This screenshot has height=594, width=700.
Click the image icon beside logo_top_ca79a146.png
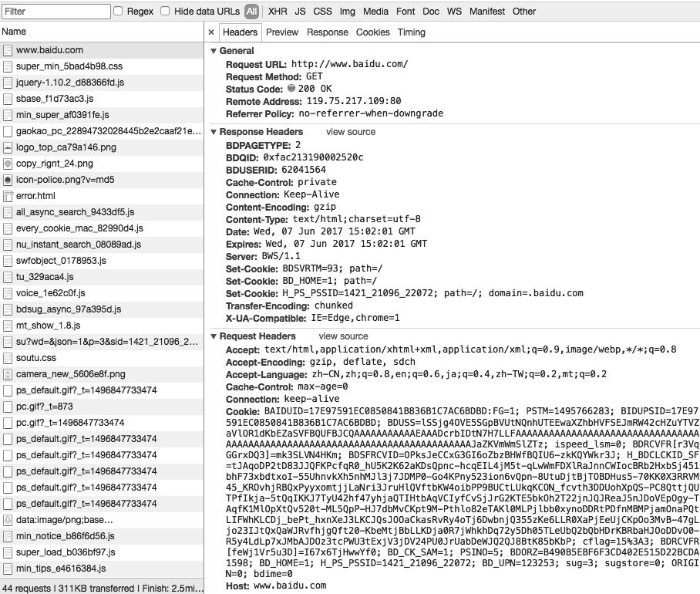point(8,147)
